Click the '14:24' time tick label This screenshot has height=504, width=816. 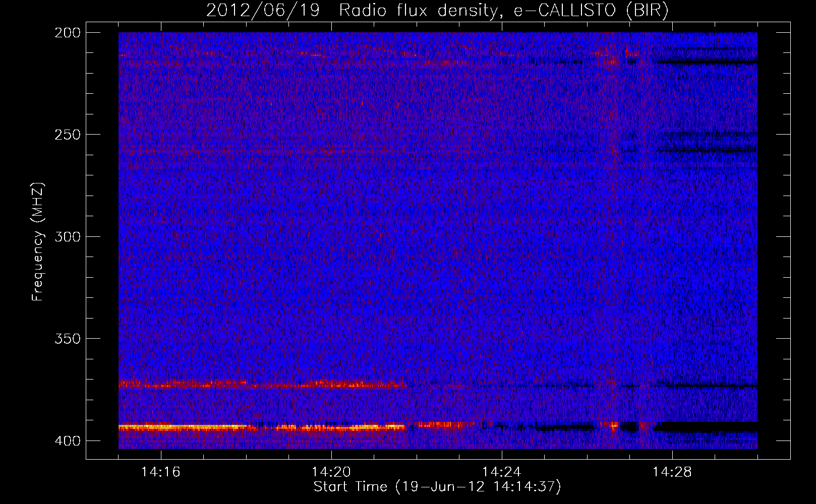pos(501,472)
